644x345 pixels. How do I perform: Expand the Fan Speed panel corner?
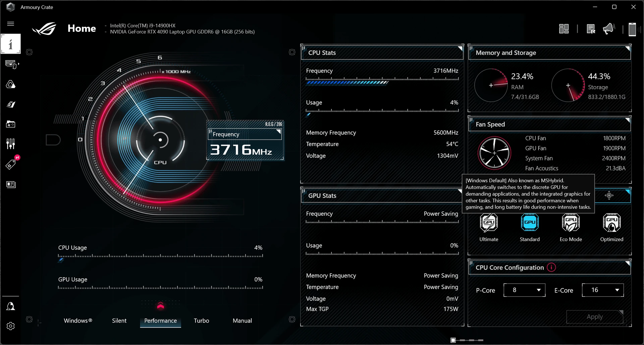click(627, 120)
